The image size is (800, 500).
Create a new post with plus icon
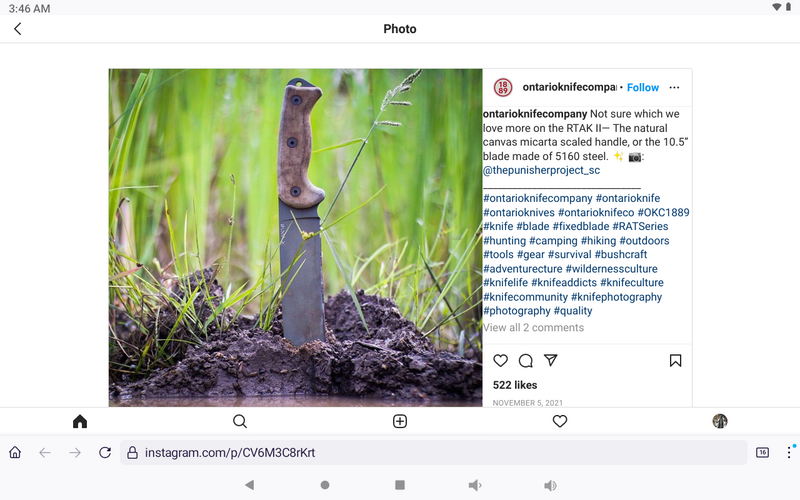[400, 421]
